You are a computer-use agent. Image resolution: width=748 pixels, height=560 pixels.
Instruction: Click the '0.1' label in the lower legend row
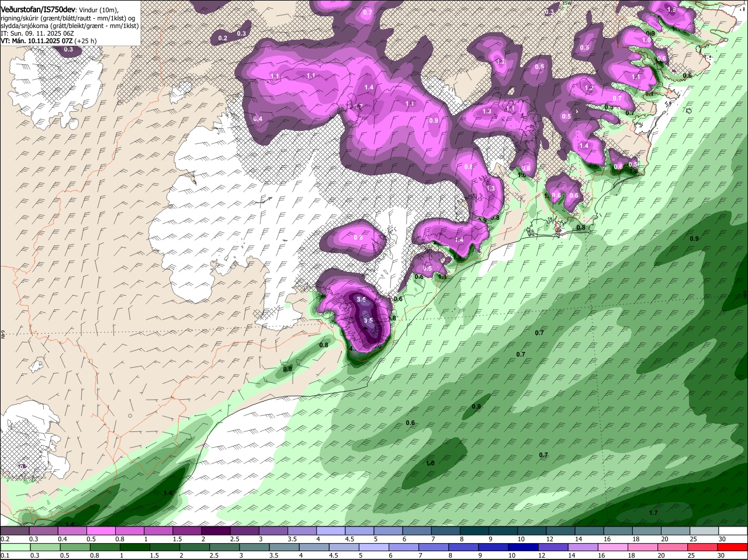click(5, 555)
